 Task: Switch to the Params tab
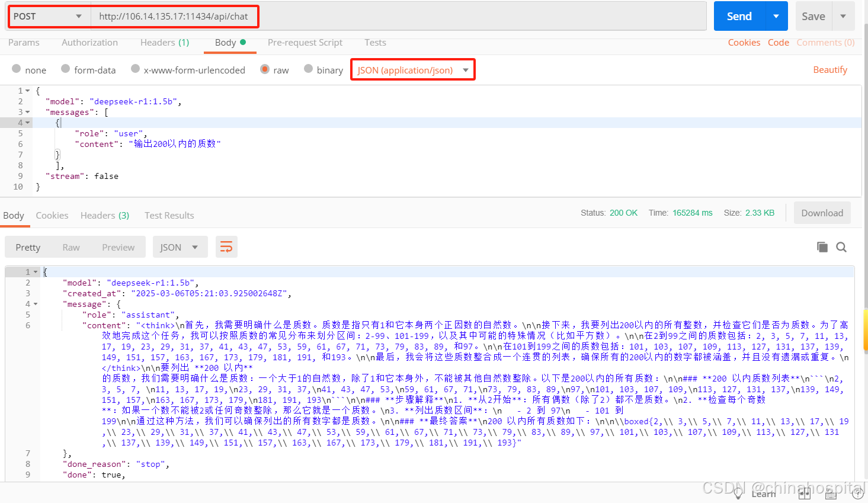coord(24,43)
